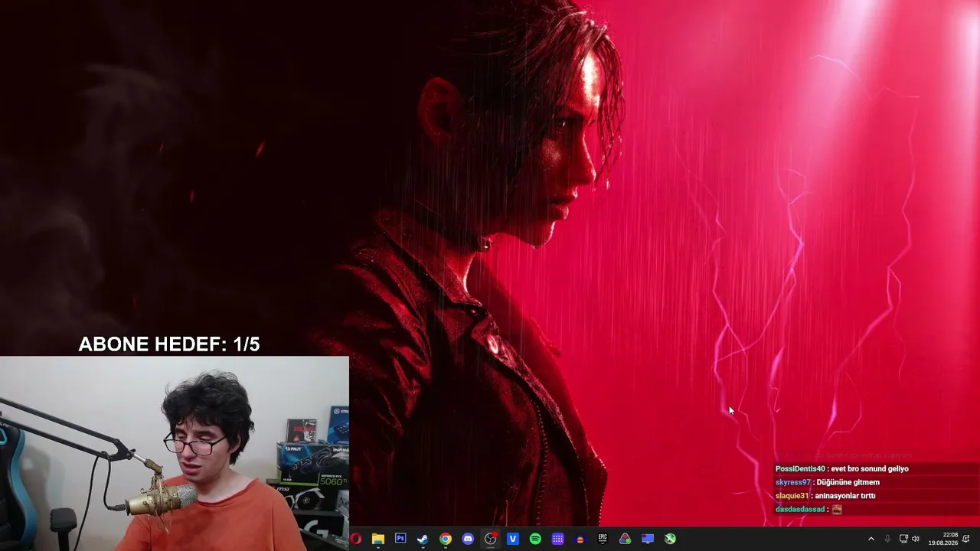Open the notification center bell icon
The width and height of the screenshot is (980, 551).
pyautogui.click(x=966, y=539)
